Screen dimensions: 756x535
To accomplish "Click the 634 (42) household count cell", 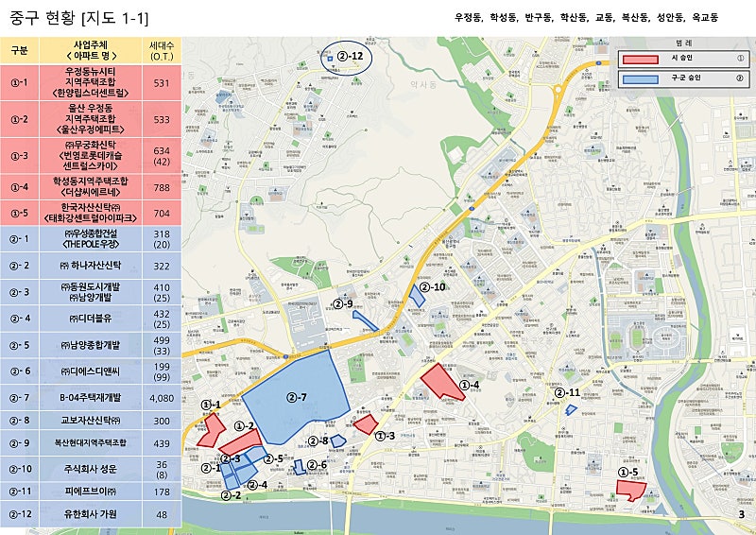I will [x=162, y=156].
